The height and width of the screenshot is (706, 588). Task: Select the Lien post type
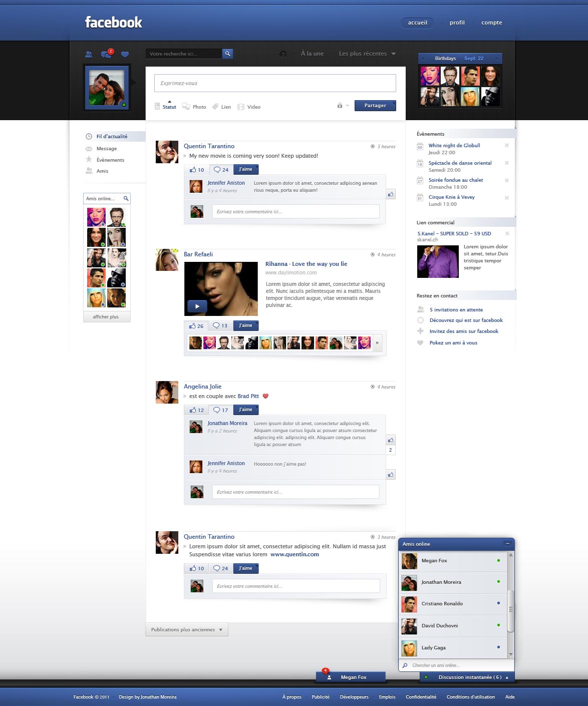click(x=221, y=107)
